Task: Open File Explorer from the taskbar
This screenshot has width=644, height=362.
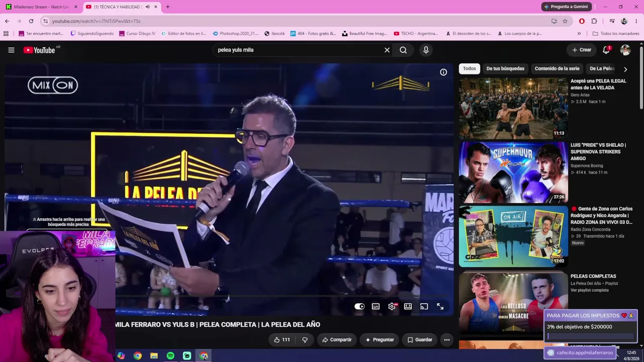Action: [x=154, y=355]
